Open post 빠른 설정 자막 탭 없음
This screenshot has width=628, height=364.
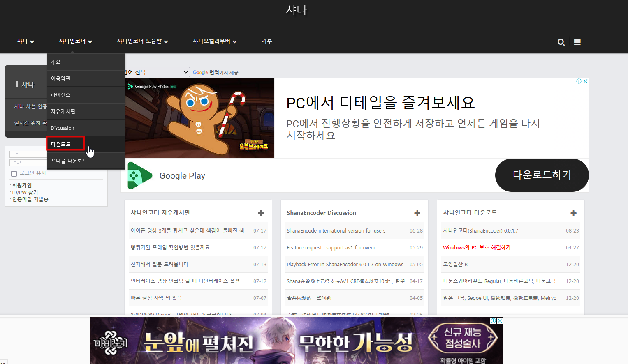pyautogui.click(x=156, y=298)
